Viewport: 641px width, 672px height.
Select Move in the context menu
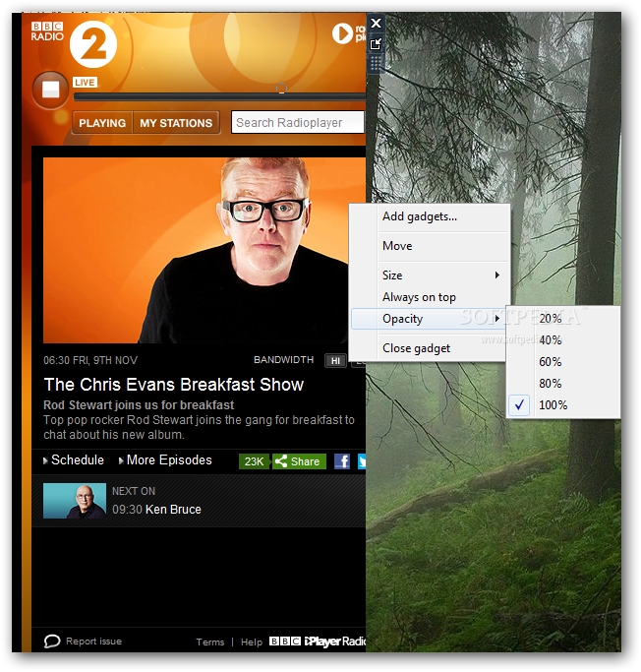(430, 246)
